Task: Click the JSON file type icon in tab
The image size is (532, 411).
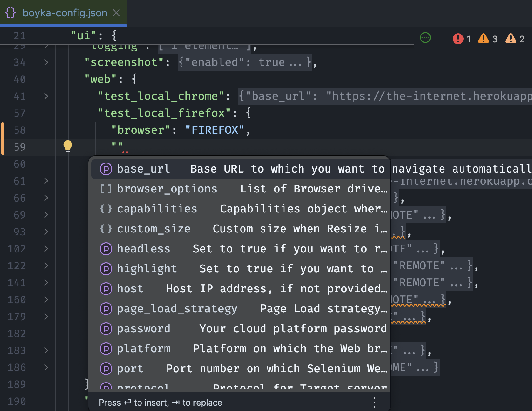Action: [10, 13]
